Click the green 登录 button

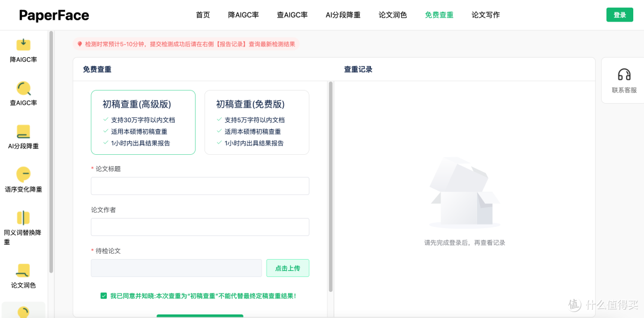tap(620, 15)
